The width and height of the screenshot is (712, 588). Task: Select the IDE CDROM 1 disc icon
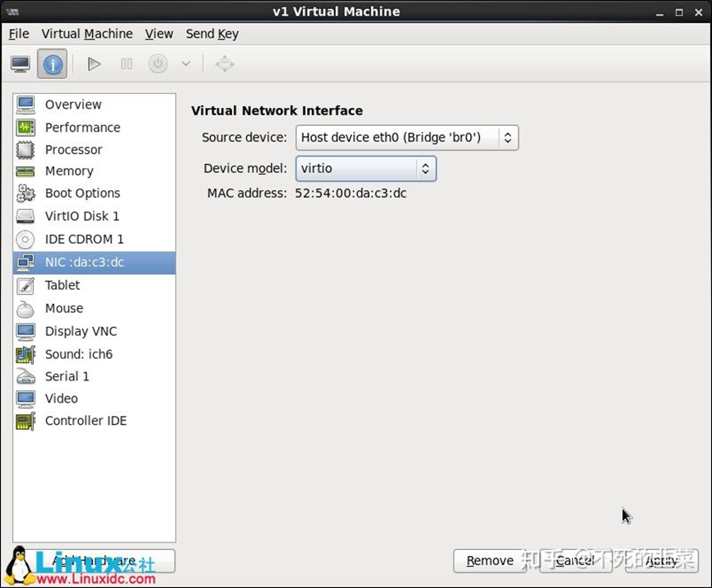point(26,240)
